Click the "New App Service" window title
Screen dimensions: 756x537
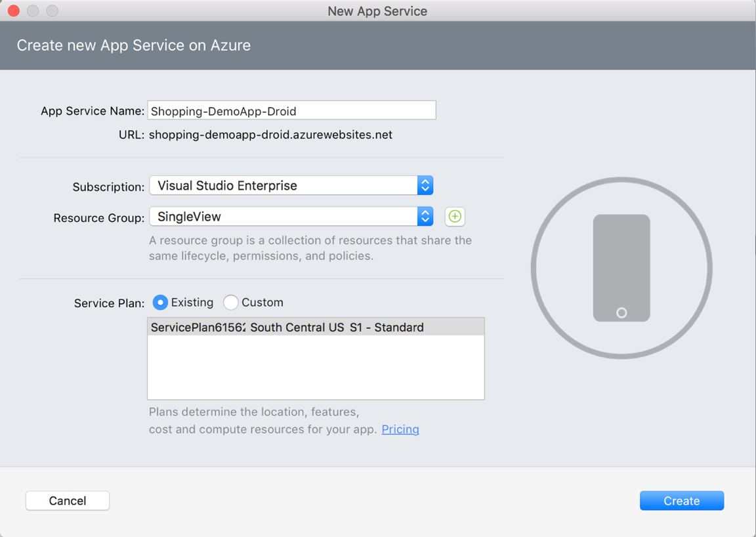(377, 11)
